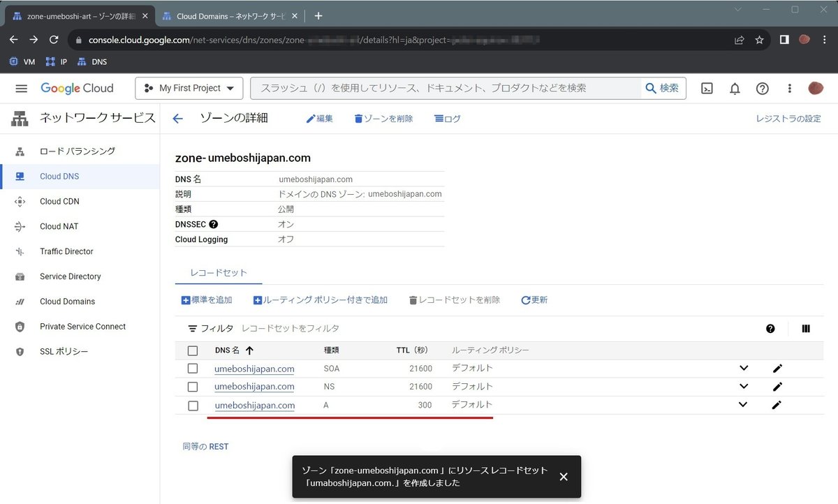The width and height of the screenshot is (838, 504).
Task: Go back with the zone details arrow
Action: [177, 119]
